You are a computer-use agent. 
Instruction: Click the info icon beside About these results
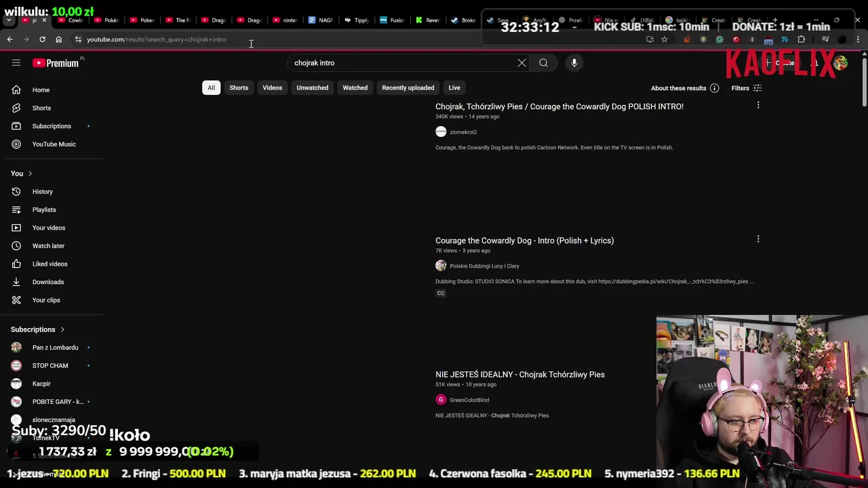pos(714,88)
